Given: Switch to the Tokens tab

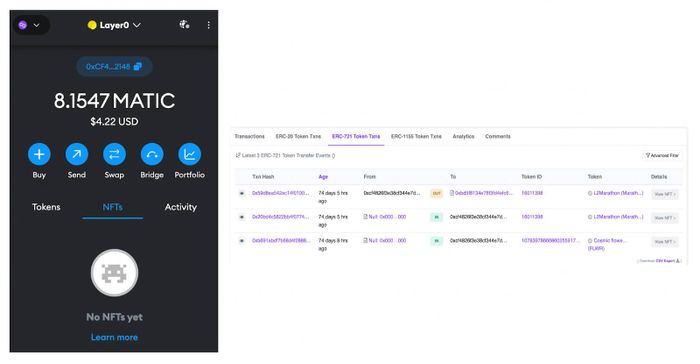Looking at the screenshot, I should (46, 207).
